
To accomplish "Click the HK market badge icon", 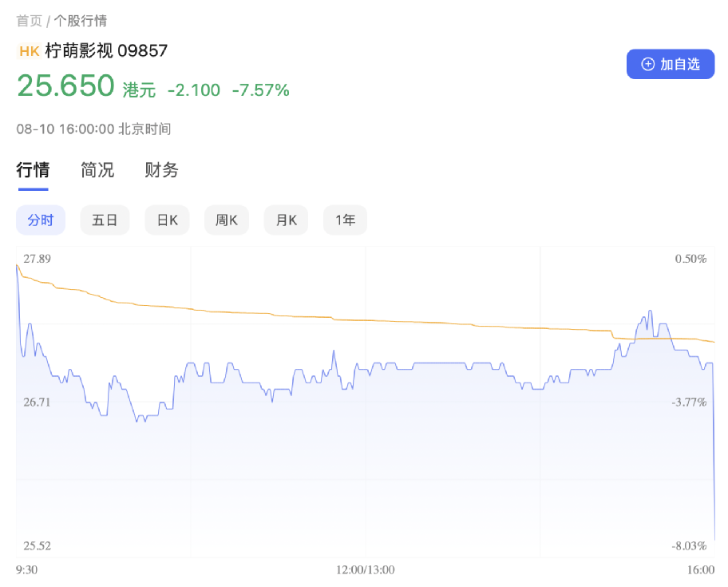I will tap(29, 51).
